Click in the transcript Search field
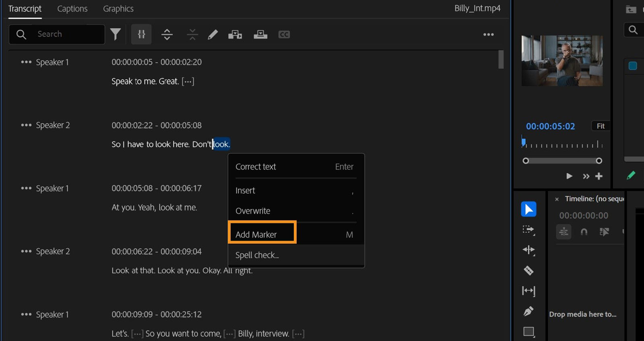Image resolution: width=644 pixels, height=341 pixels. click(57, 34)
